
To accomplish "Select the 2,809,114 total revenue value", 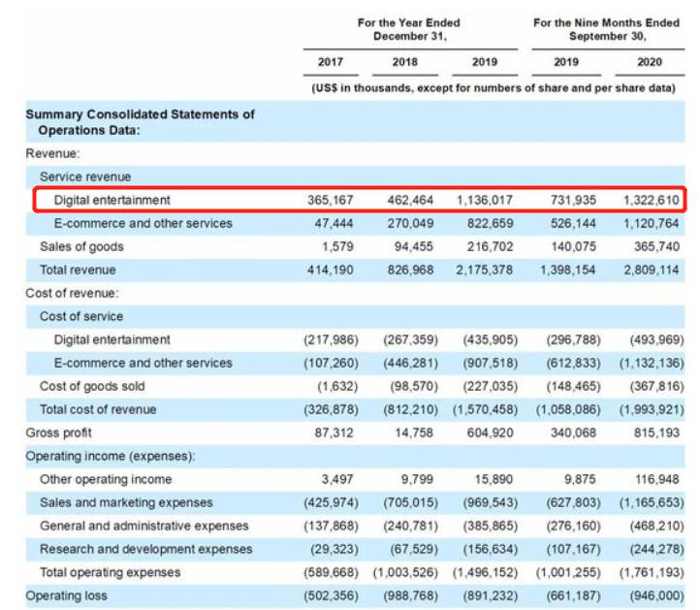I will click(x=651, y=270).
